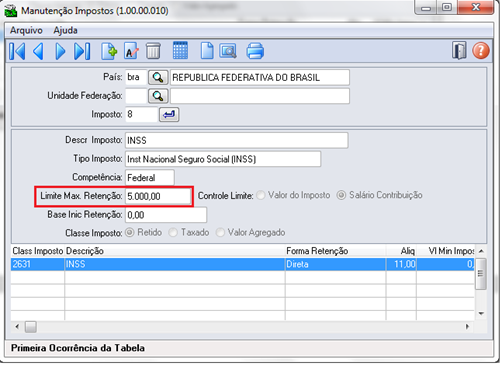Click the country name field REPUBLICA FEDERATIVA

[x=260, y=77]
